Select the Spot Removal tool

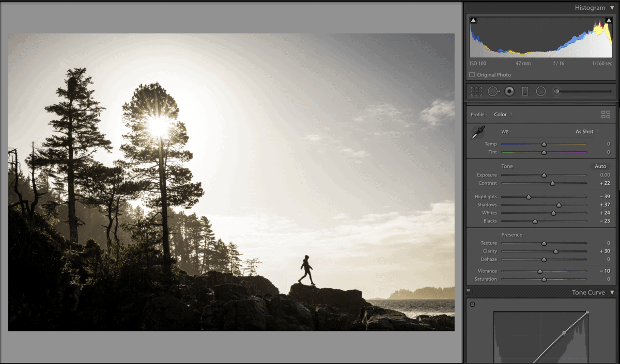493,91
